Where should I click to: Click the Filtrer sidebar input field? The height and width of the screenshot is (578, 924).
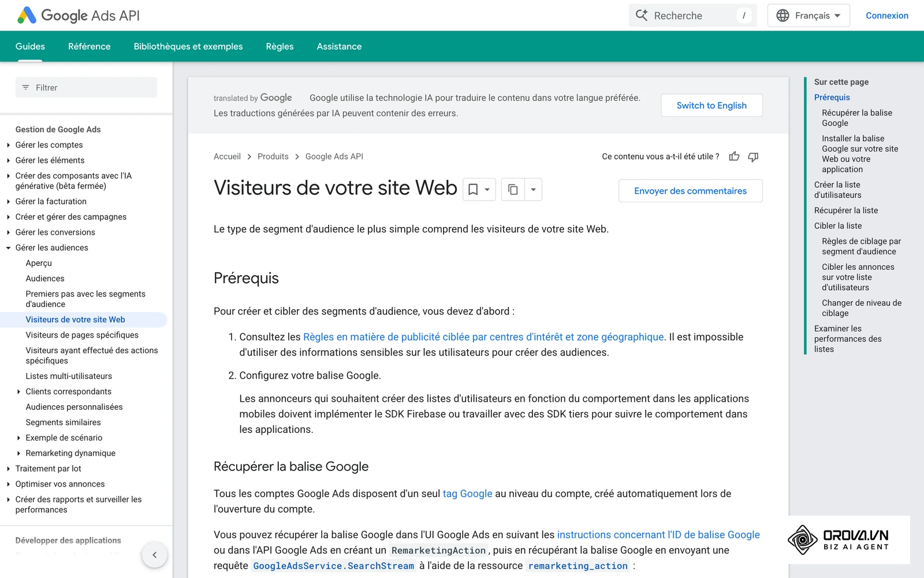[86, 88]
